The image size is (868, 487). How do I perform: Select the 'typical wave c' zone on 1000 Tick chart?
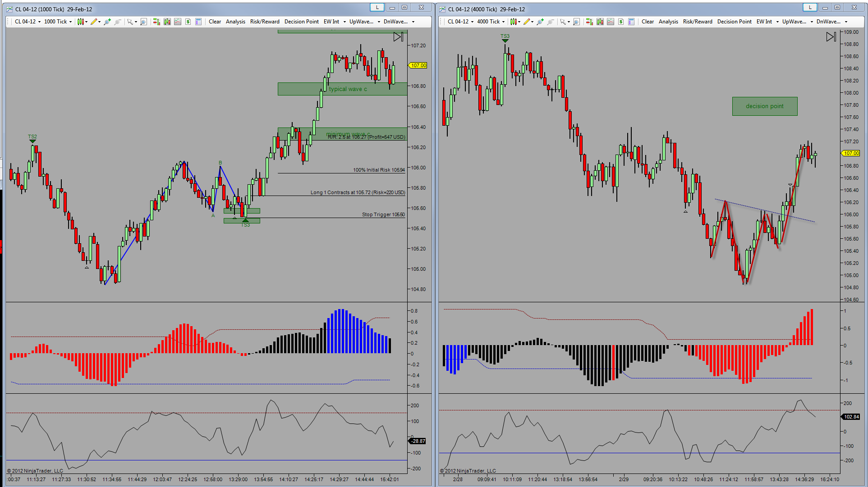(x=342, y=89)
